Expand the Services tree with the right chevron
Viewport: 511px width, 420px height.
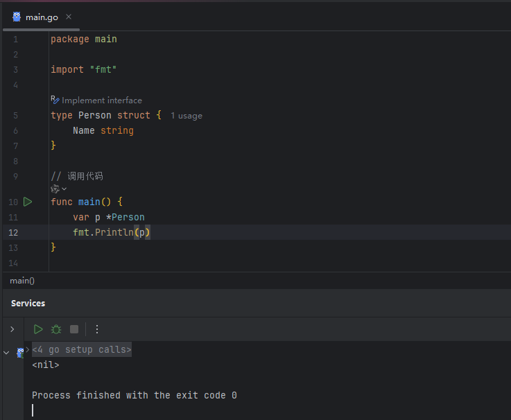(x=12, y=329)
